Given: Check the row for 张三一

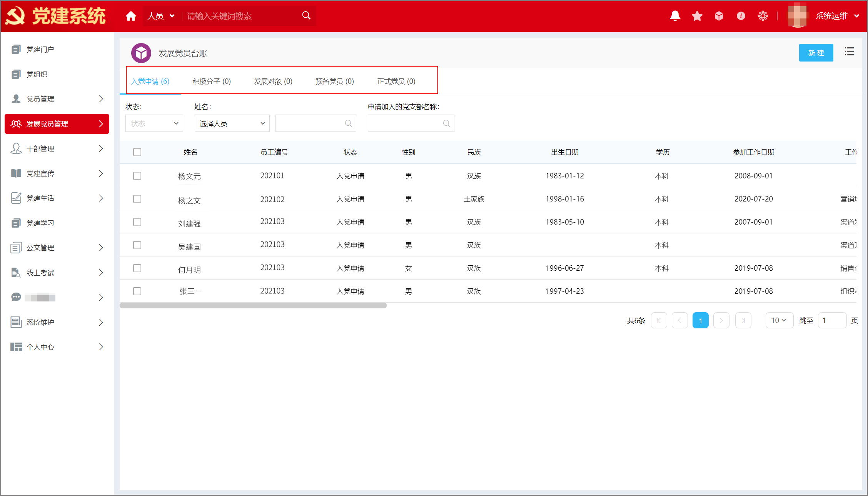Looking at the screenshot, I should (x=137, y=291).
